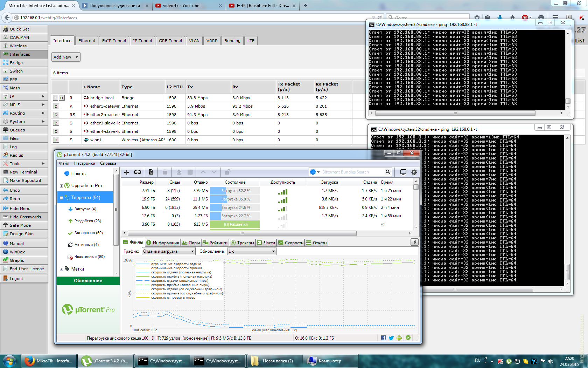Image resolution: width=588 pixels, height=368 pixels.
Task: Click the Firefox downloads arrow icon
Action: point(500,17)
